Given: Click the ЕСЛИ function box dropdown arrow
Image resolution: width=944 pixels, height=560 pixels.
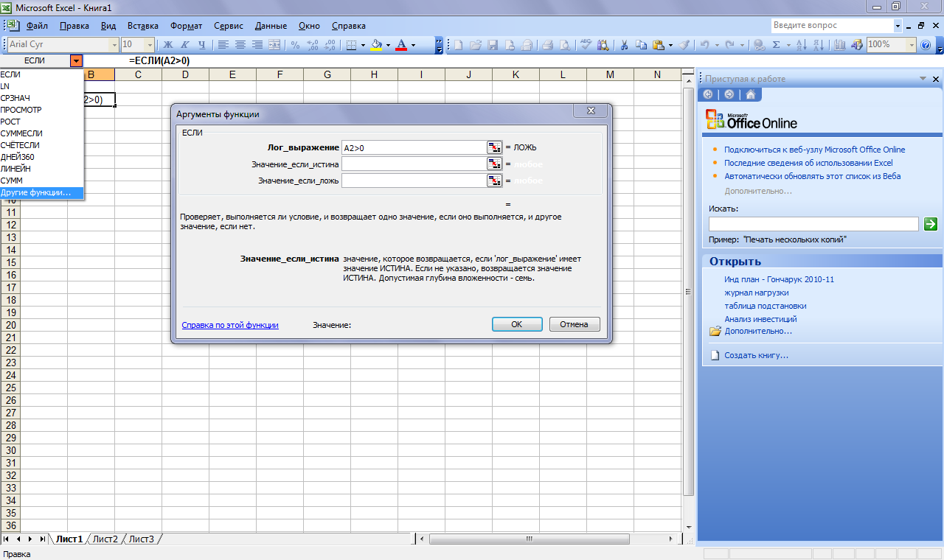Looking at the screenshot, I should [x=76, y=60].
